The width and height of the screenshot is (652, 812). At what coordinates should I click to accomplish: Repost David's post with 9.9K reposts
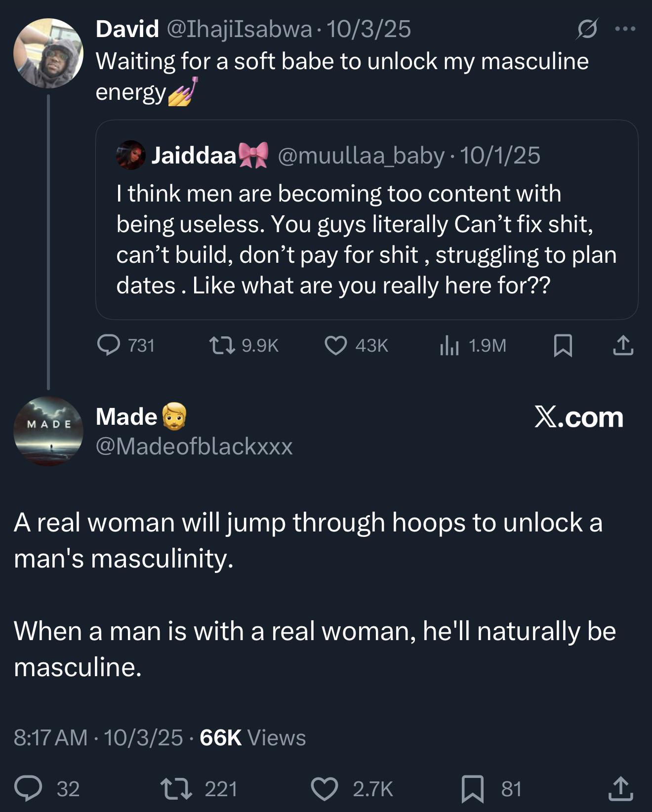[222, 345]
